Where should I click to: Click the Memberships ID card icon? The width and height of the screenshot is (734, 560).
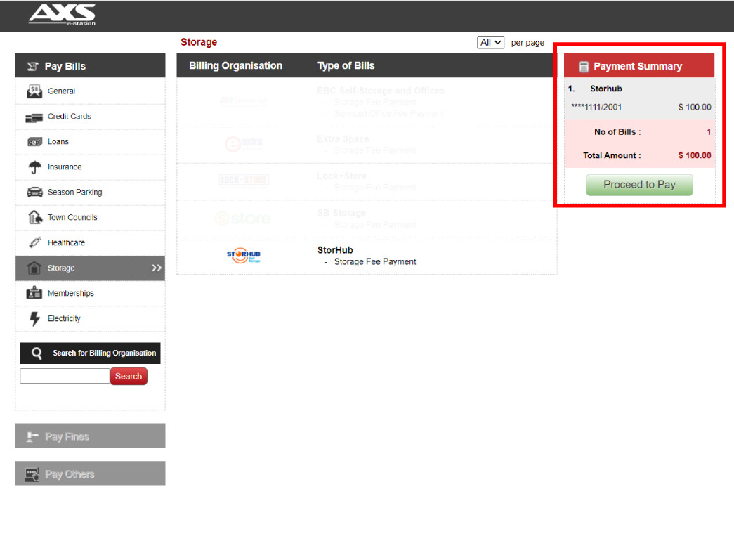coord(34,292)
